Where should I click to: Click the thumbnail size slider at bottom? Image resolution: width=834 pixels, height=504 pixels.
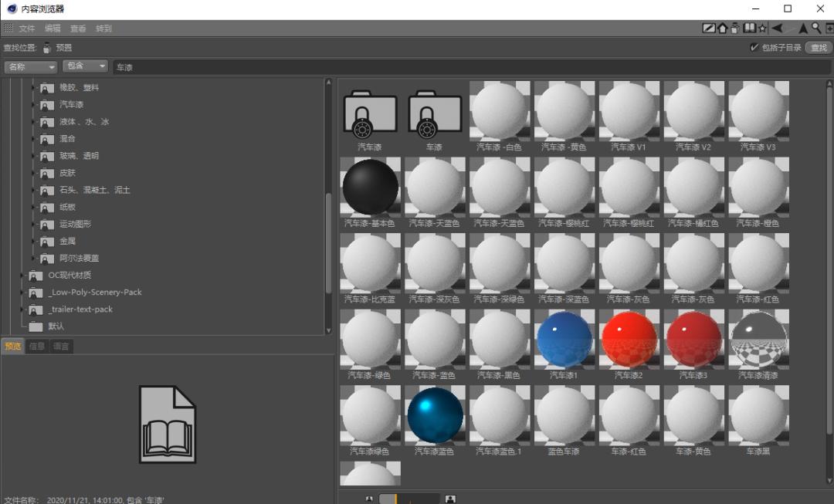(x=409, y=499)
